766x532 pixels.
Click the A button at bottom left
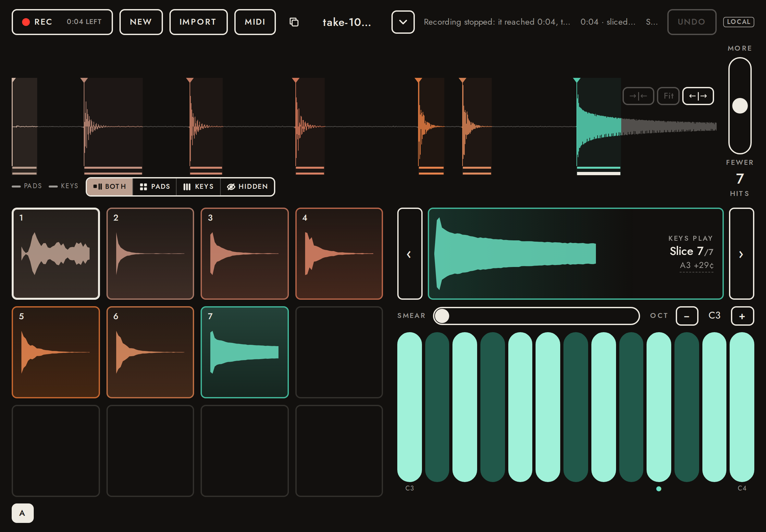[x=22, y=513]
